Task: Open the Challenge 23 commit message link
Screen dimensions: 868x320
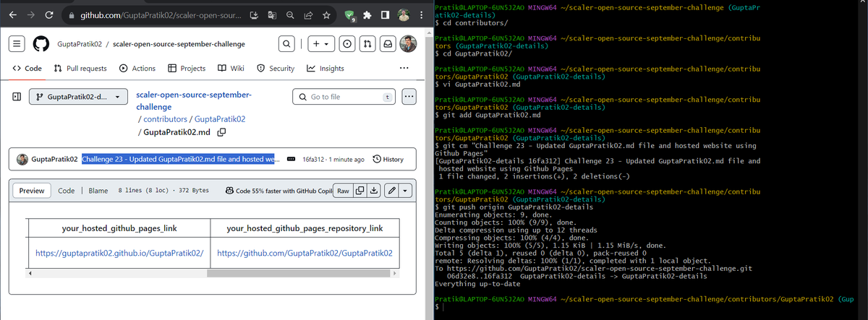Action: tap(179, 159)
